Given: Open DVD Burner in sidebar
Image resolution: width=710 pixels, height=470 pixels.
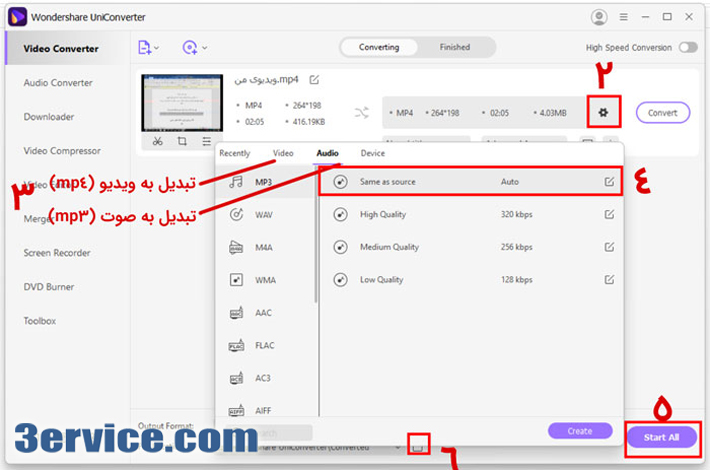Looking at the screenshot, I should [49, 287].
